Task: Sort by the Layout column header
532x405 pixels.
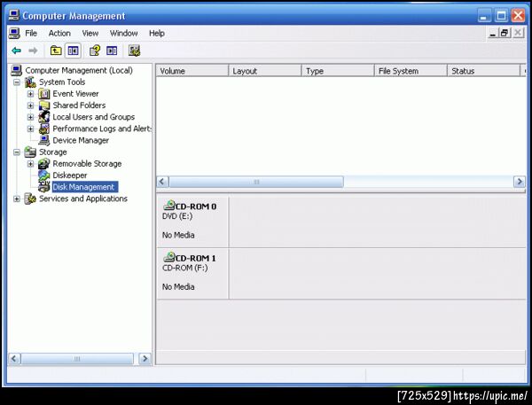Action: tap(265, 71)
